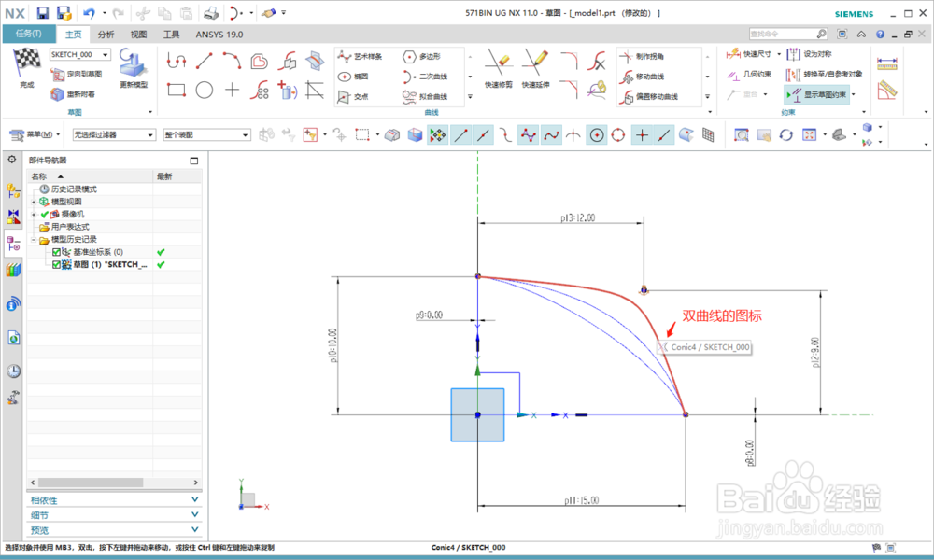
Task: Open the 快速尺寸 dropdown arrow
Action: coord(779,54)
